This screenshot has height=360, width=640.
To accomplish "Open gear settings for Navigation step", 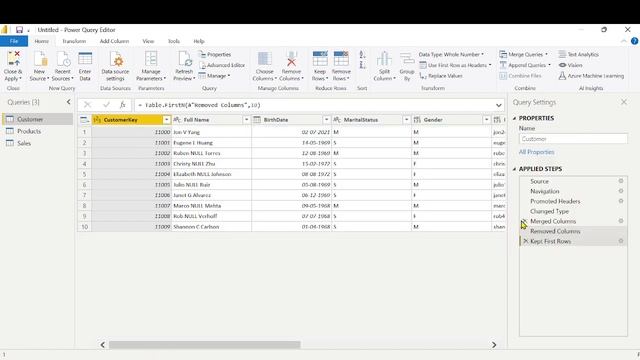I will click(x=621, y=191).
